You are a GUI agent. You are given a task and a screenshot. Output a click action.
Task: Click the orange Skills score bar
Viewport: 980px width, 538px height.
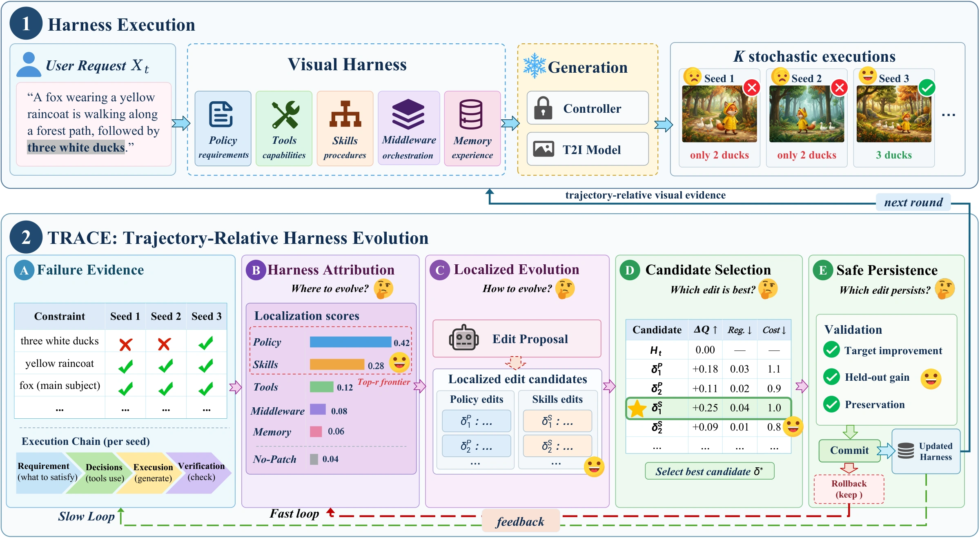pos(337,364)
